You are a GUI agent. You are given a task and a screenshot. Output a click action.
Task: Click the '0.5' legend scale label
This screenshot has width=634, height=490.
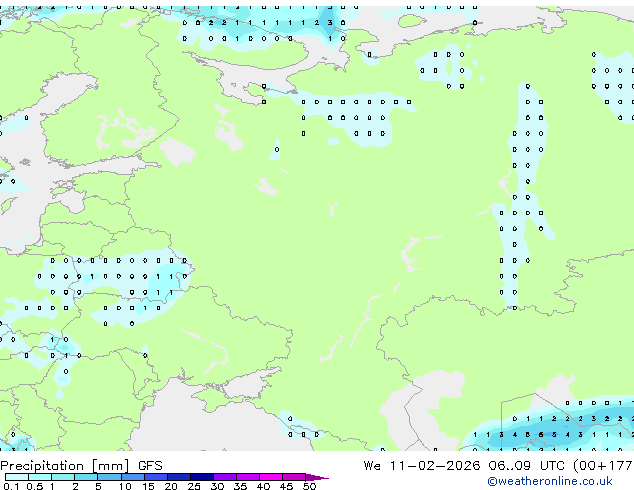tap(34, 486)
